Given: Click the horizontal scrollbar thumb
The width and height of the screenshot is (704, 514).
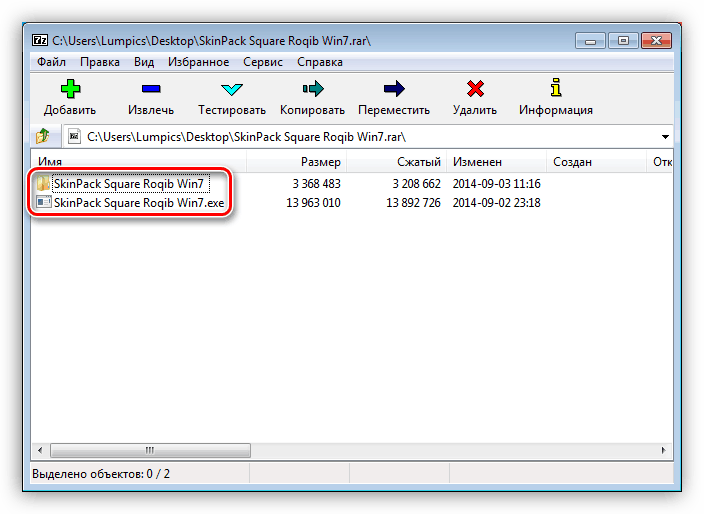Looking at the screenshot, I should 150,450.
